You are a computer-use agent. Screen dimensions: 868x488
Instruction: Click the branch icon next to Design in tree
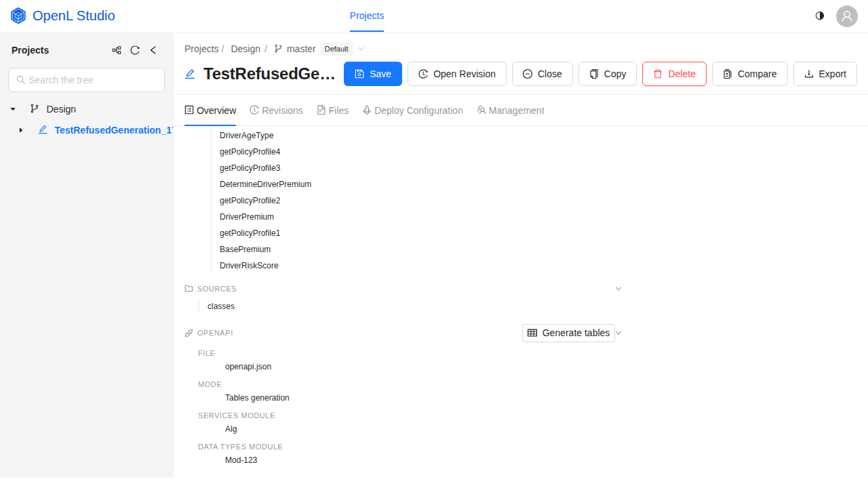coord(35,109)
